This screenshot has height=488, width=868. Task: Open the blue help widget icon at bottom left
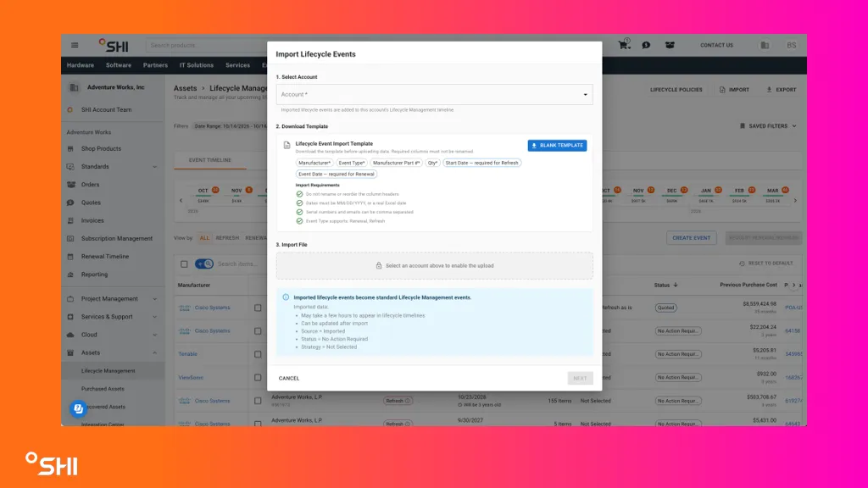(x=78, y=409)
